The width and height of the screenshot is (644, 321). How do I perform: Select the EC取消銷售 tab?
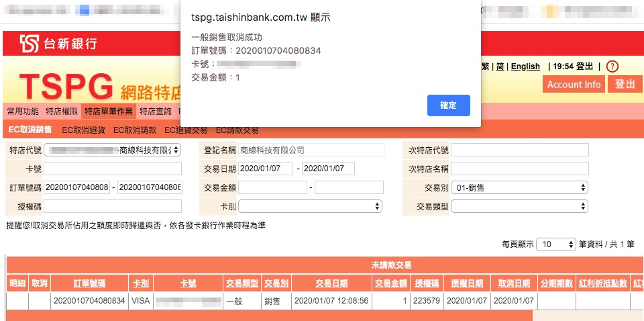click(x=30, y=130)
